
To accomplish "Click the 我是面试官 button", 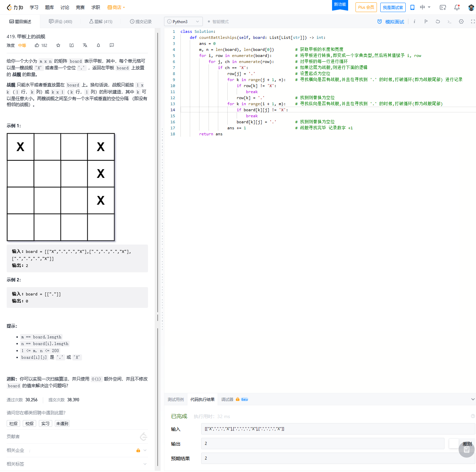I will point(393,7).
